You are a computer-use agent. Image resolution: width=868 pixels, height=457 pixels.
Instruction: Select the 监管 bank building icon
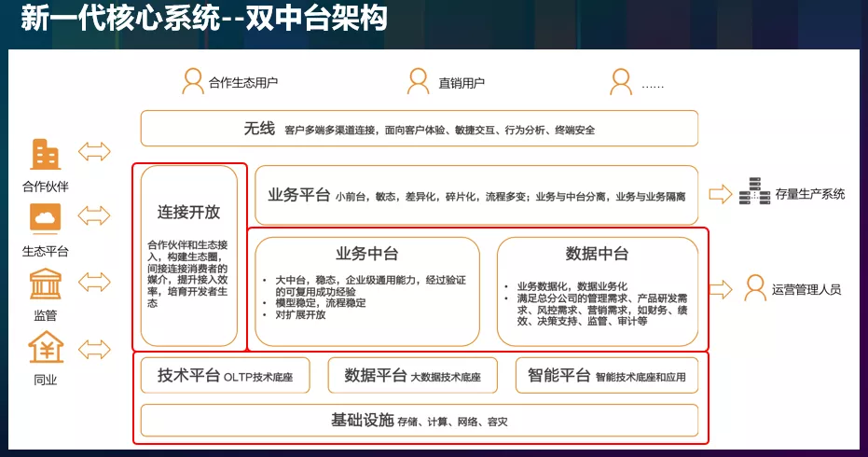(45, 284)
